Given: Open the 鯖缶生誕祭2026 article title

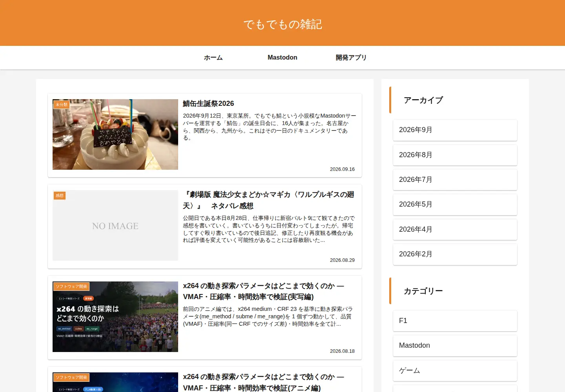Looking at the screenshot, I should 208,103.
